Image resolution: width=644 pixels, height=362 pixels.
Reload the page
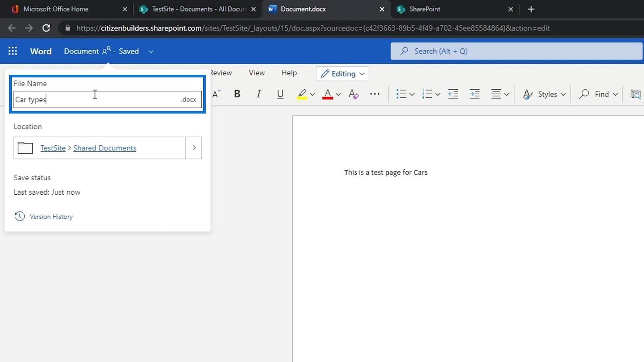click(46, 28)
